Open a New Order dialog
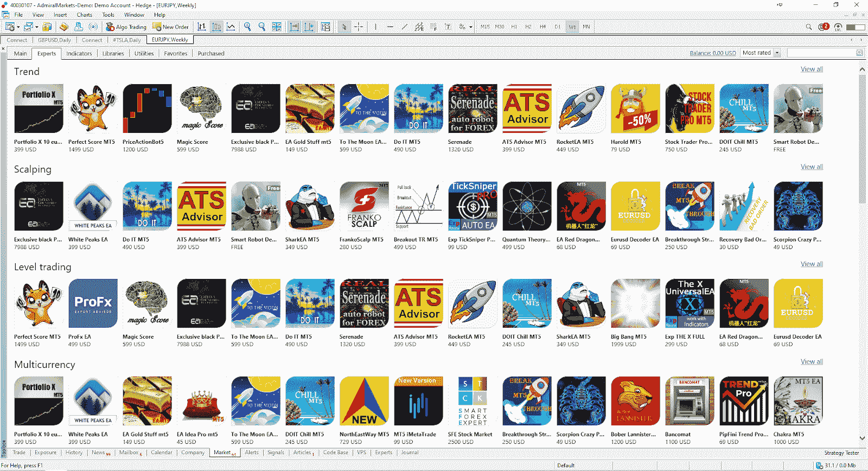Image resolution: width=868 pixels, height=471 pixels. [x=171, y=27]
